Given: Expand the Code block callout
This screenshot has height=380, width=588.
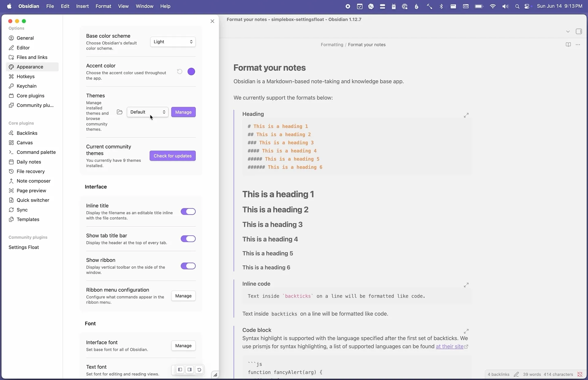Looking at the screenshot, I should point(466,331).
